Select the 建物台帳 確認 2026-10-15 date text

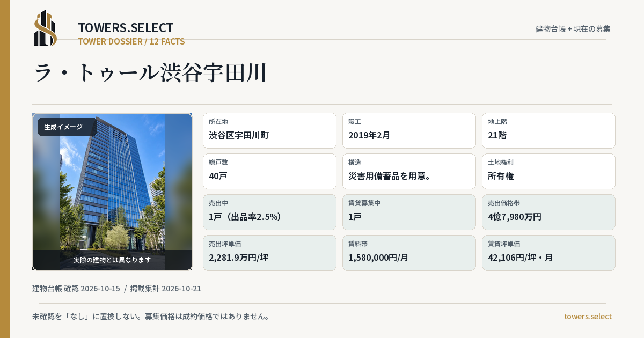click(76, 289)
